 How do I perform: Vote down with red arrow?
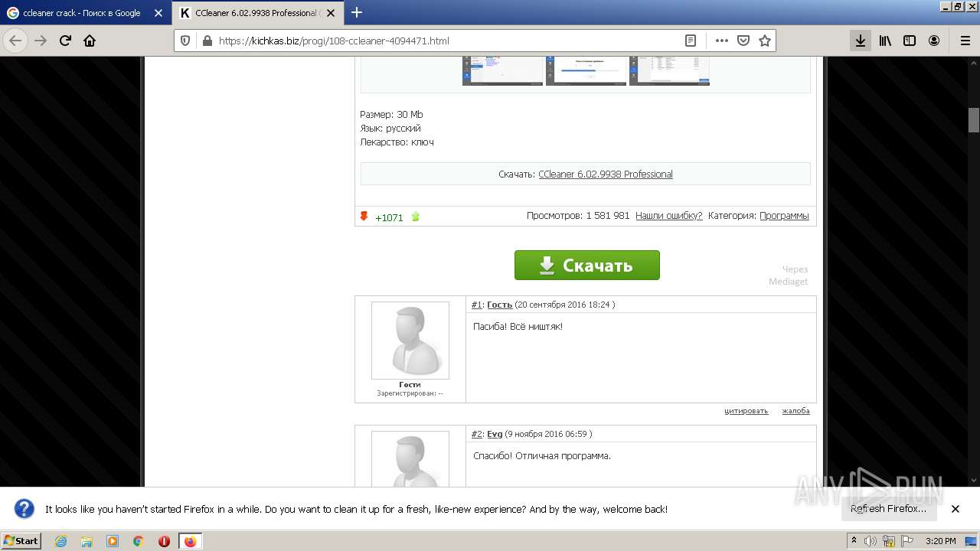(x=364, y=217)
